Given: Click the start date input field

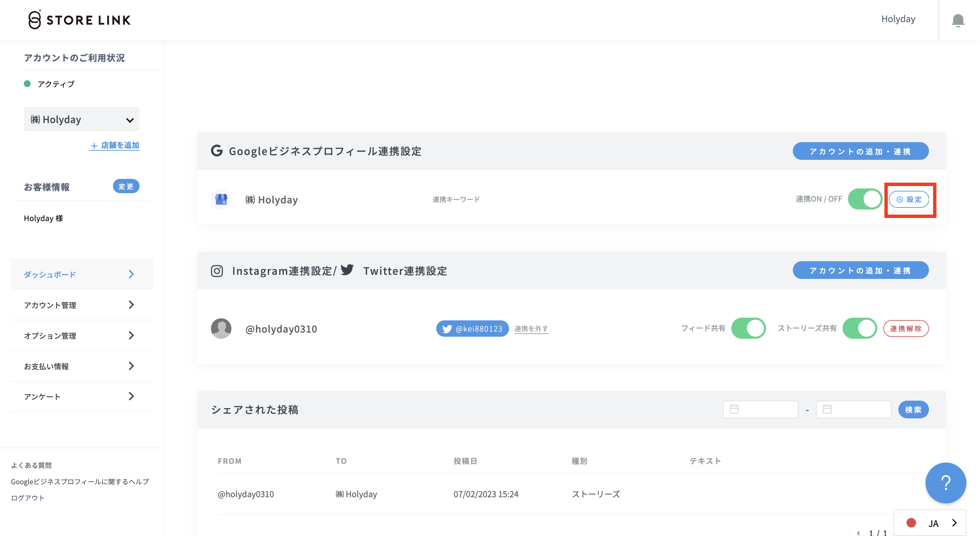Looking at the screenshot, I should coord(761,409).
